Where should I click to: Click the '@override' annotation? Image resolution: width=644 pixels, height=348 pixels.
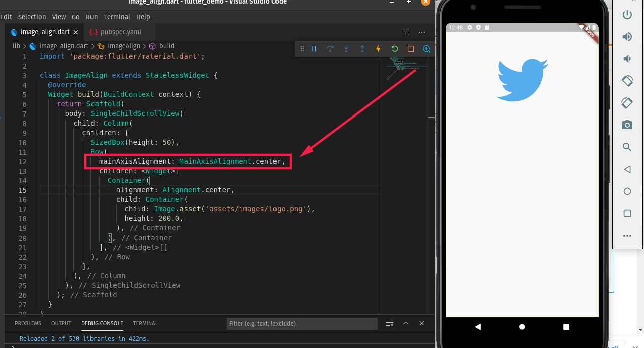(67, 85)
